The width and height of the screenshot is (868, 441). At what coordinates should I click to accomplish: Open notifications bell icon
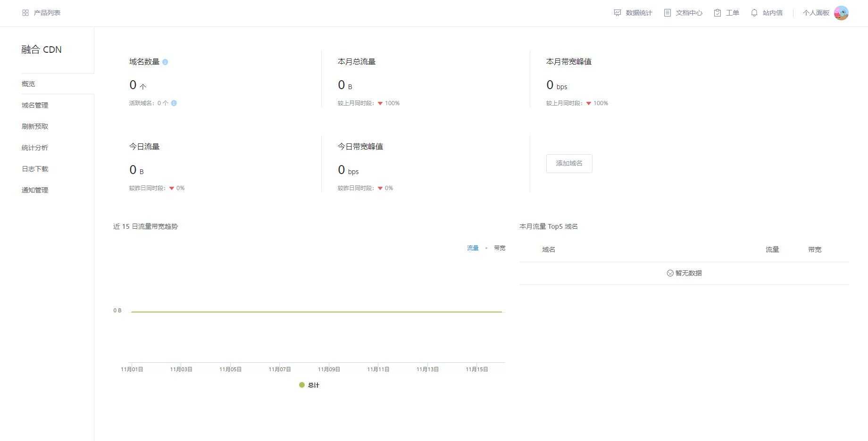click(754, 13)
